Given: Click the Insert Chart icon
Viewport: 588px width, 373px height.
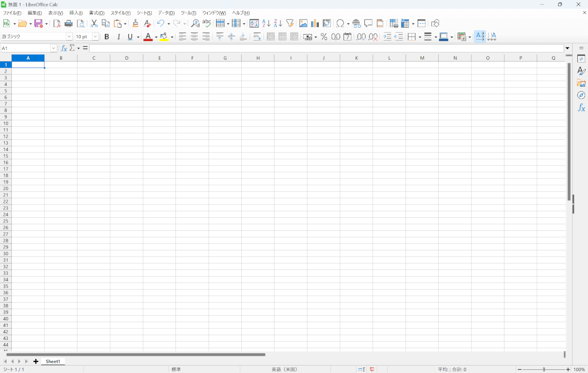Looking at the screenshot, I should click(x=315, y=23).
